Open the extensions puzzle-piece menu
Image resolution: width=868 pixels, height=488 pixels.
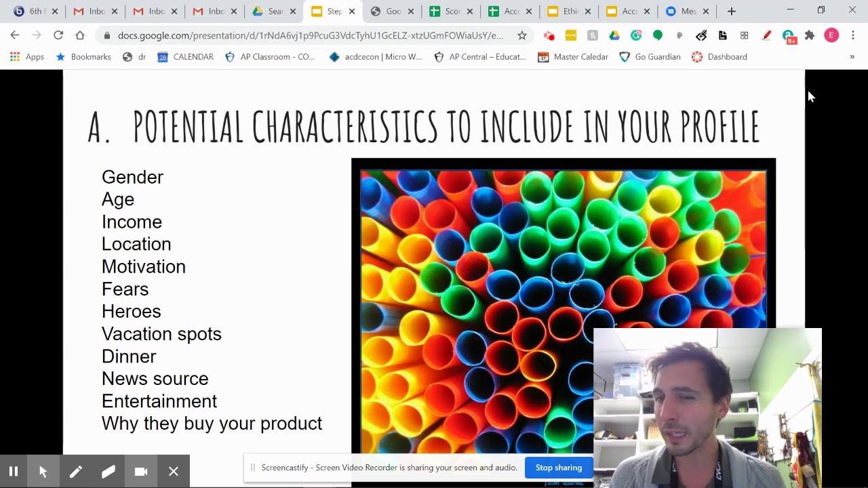[810, 35]
